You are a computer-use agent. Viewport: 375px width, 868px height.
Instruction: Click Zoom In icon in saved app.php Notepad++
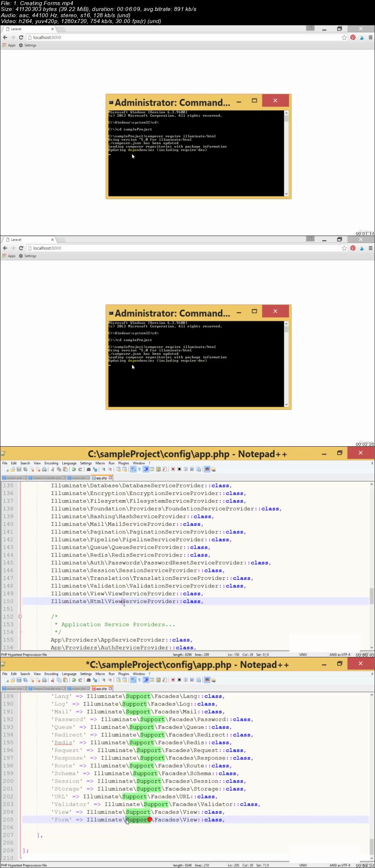[103, 469]
